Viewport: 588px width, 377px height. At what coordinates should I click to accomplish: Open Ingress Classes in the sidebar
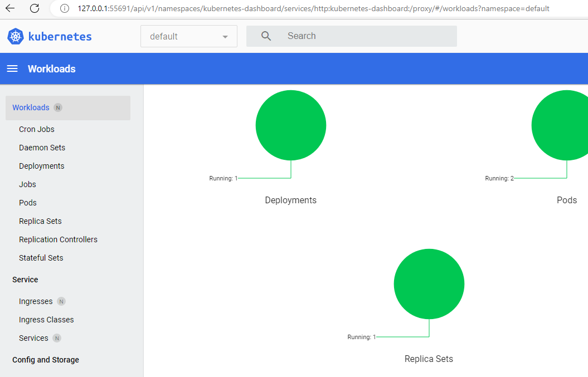click(x=46, y=320)
